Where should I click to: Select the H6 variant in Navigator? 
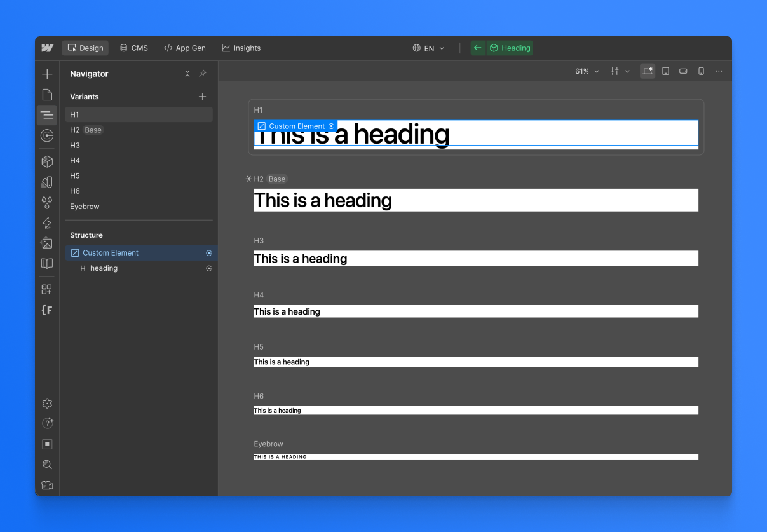click(139, 191)
